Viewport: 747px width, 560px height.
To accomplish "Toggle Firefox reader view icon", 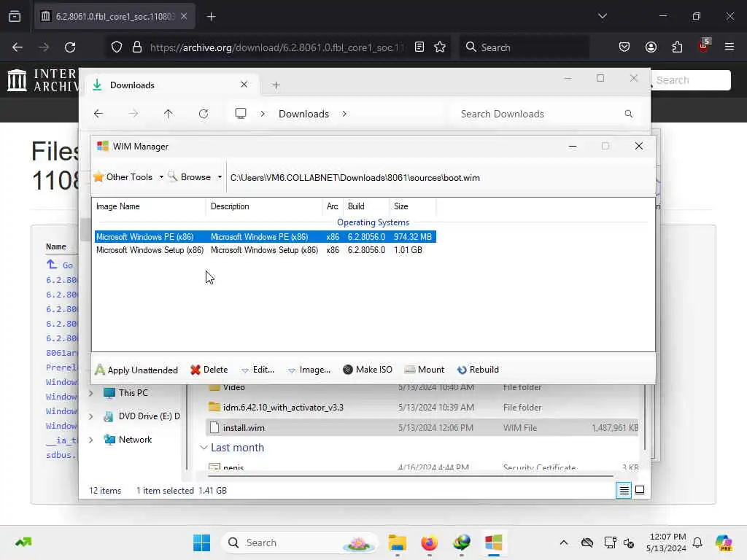I will pyautogui.click(x=419, y=47).
